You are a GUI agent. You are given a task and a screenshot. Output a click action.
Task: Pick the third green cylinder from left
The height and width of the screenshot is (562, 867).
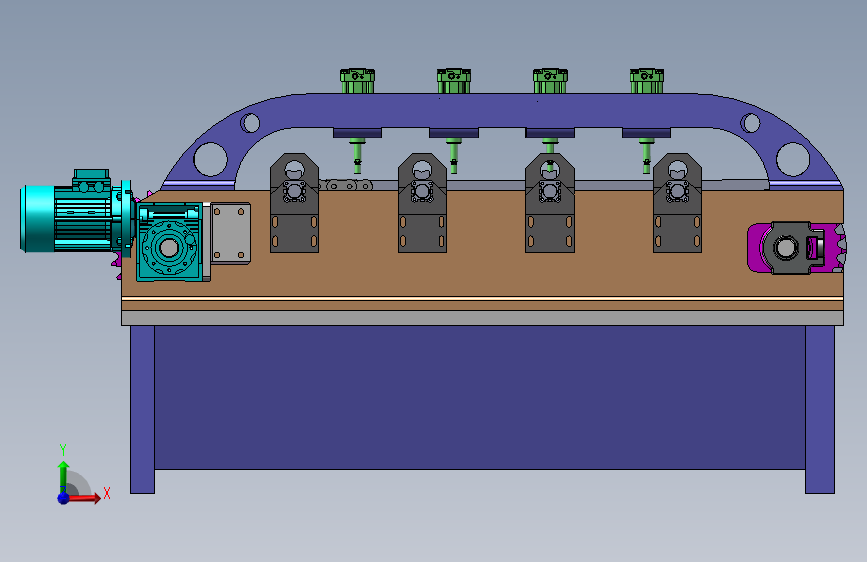point(550,81)
